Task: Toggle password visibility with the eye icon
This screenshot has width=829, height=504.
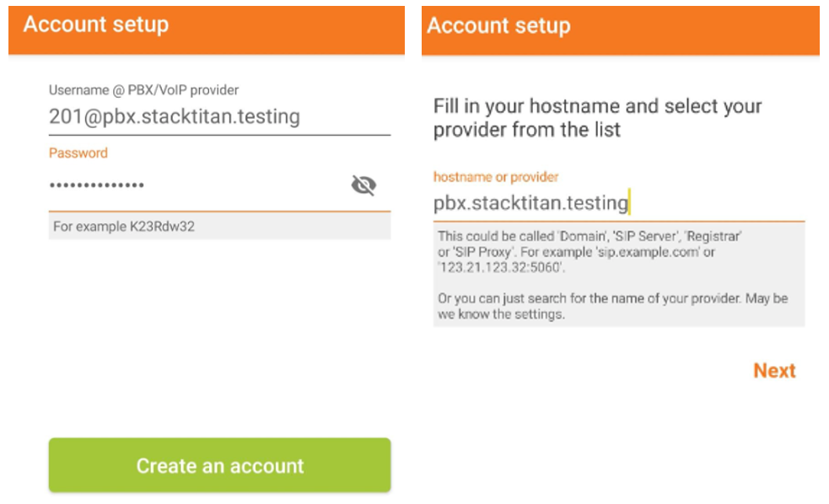Action: [363, 185]
